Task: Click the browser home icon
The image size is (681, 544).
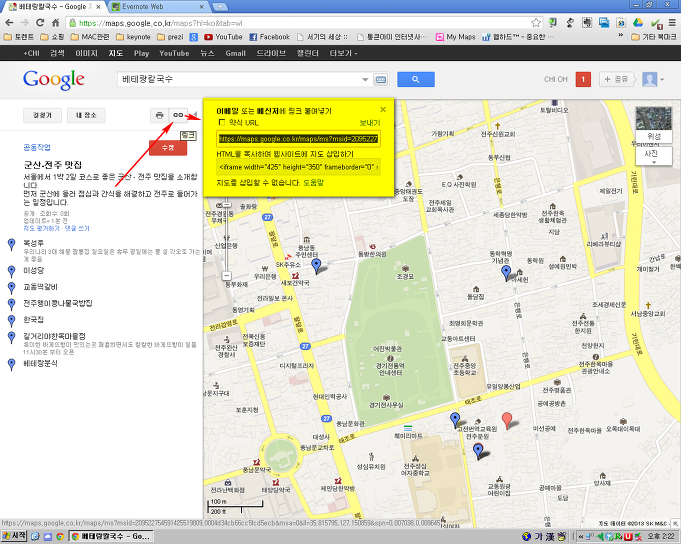Action: tap(56, 23)
